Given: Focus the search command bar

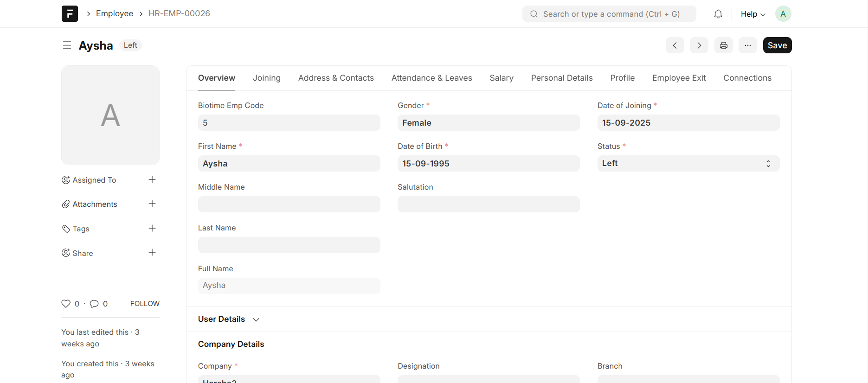Looking at the screenshot, I should point(609,14).
